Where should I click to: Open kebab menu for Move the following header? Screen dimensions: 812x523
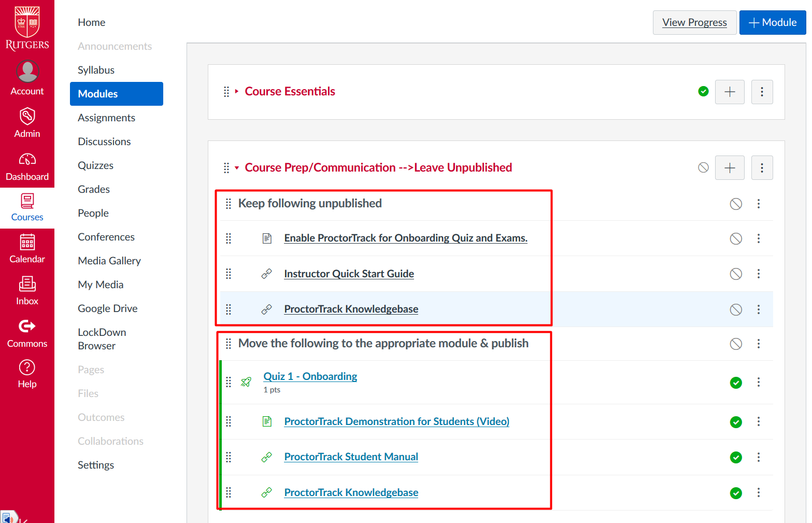point(759,344)
